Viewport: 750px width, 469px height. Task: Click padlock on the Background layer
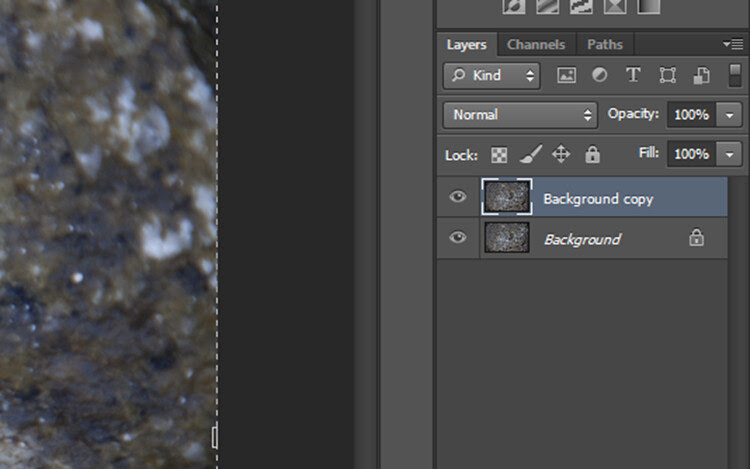(x=696, y=237)
